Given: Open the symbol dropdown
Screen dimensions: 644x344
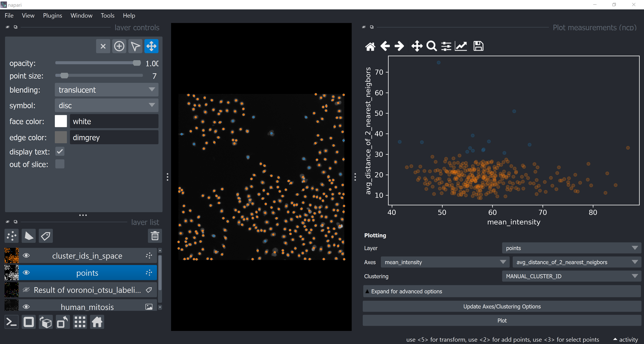Looking at the screenshot, I should 106,105.
